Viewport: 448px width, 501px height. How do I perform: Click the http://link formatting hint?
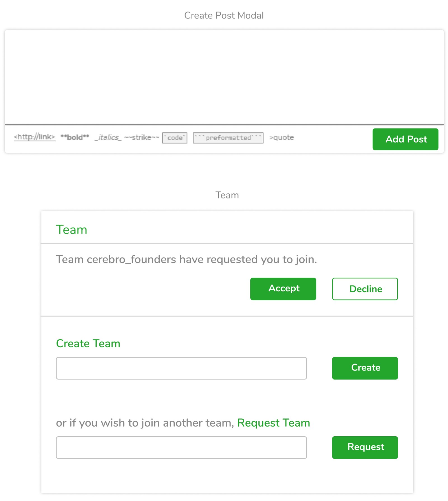tap(34, 137)
